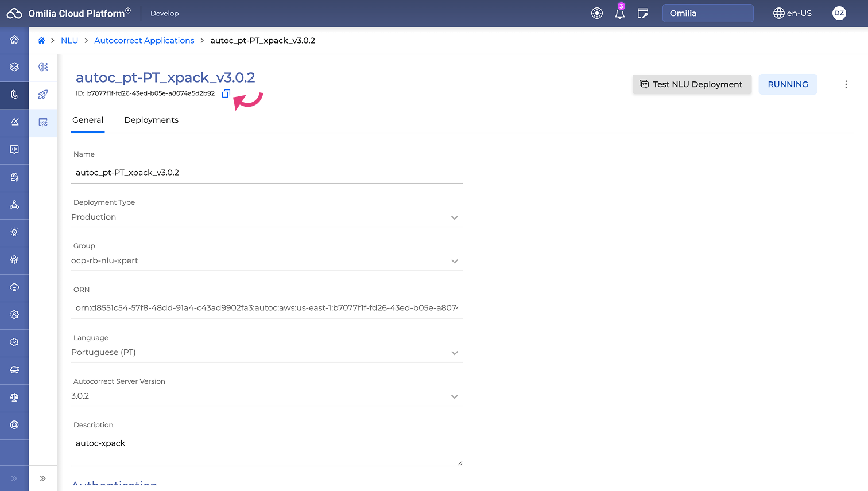Open the connected nodes sidebar icon
This screenshot has width=868, height=491.
(x=14, y=205)
